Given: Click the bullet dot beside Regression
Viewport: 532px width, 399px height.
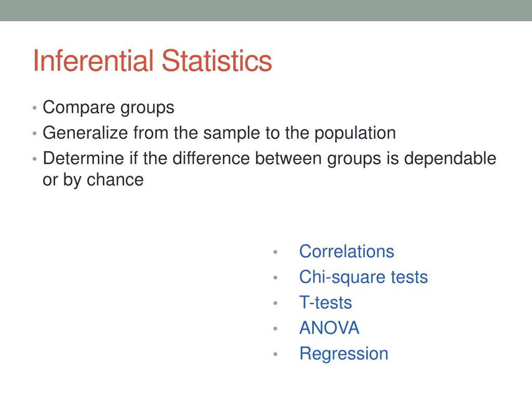Looking at the screenshot, I should click(275, 354).
